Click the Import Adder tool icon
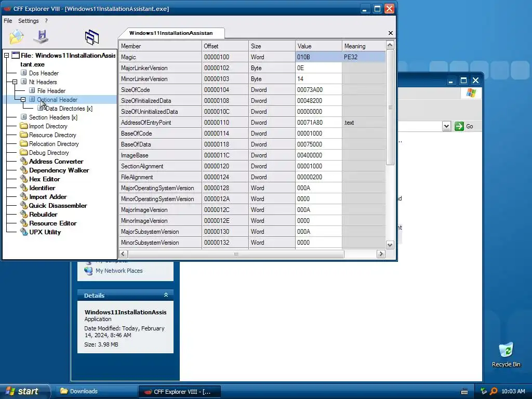The height and width of the screenshot is (399, 532). pos(24,196)
